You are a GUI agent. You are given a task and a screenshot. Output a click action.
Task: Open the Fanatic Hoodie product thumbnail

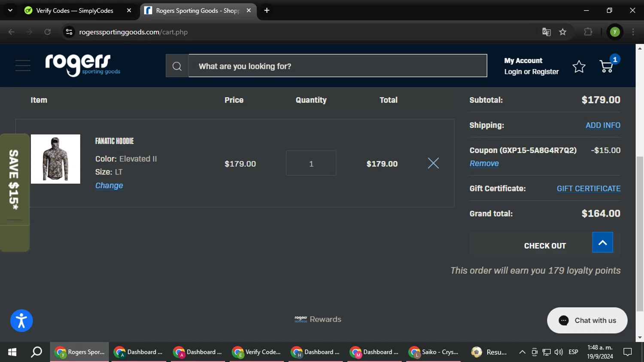[x=55, y=159]
